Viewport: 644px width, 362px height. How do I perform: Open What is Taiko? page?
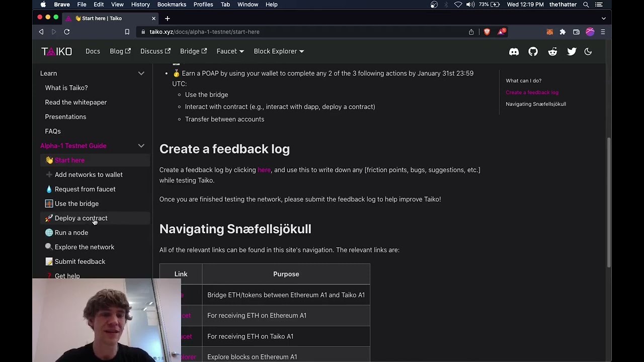tap(66, 88)
